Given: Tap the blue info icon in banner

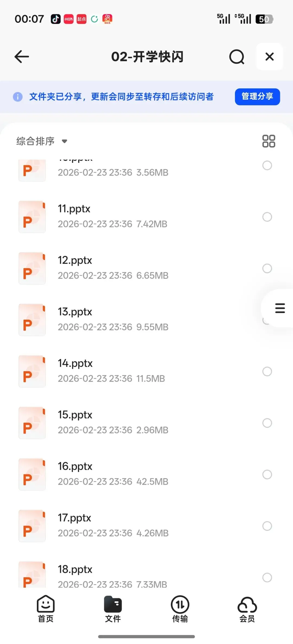Looking at the screenshot, I should [18, 97].
